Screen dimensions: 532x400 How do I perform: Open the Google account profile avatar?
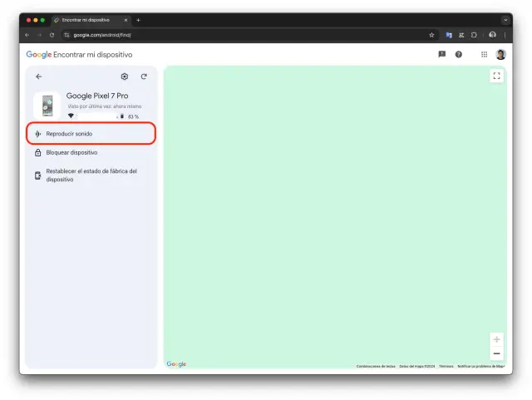point(500,54)
